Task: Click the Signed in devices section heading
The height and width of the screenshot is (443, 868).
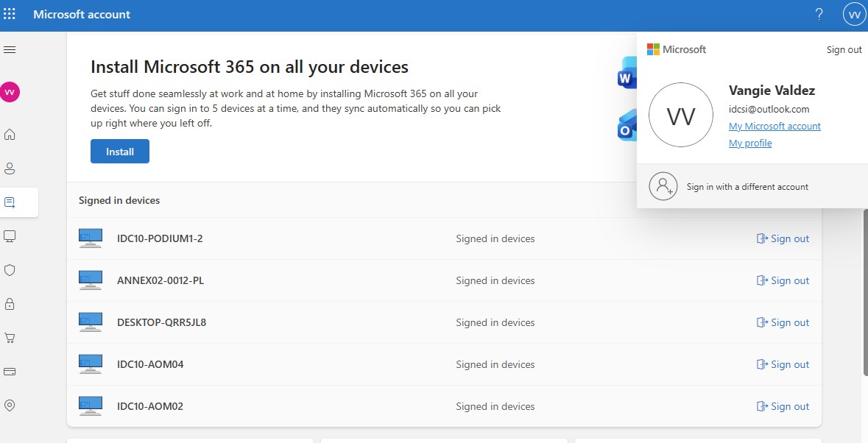Action: (x=119, y=200)
